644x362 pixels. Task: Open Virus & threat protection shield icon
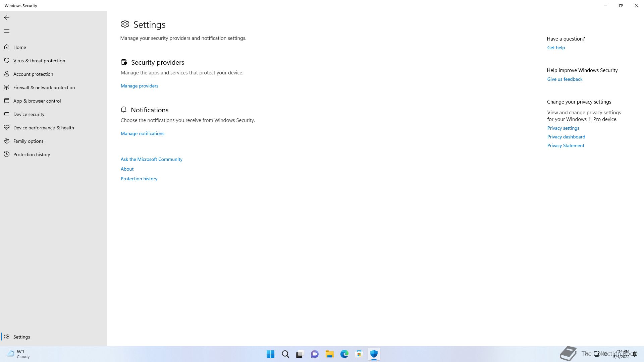pyautogui.click(x=7, y=61)
